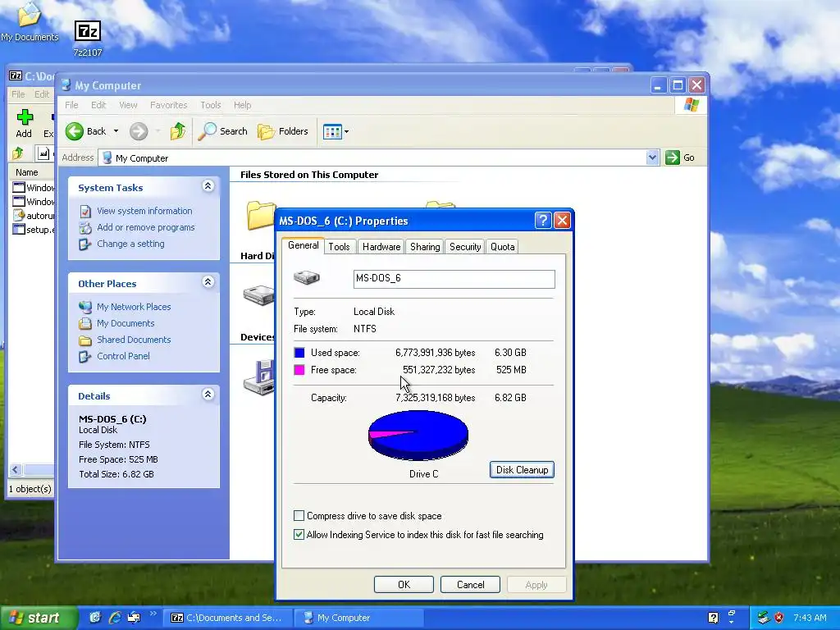Click the help question mark in Properties title bar
840x630 pixels.
click(543, 220)
